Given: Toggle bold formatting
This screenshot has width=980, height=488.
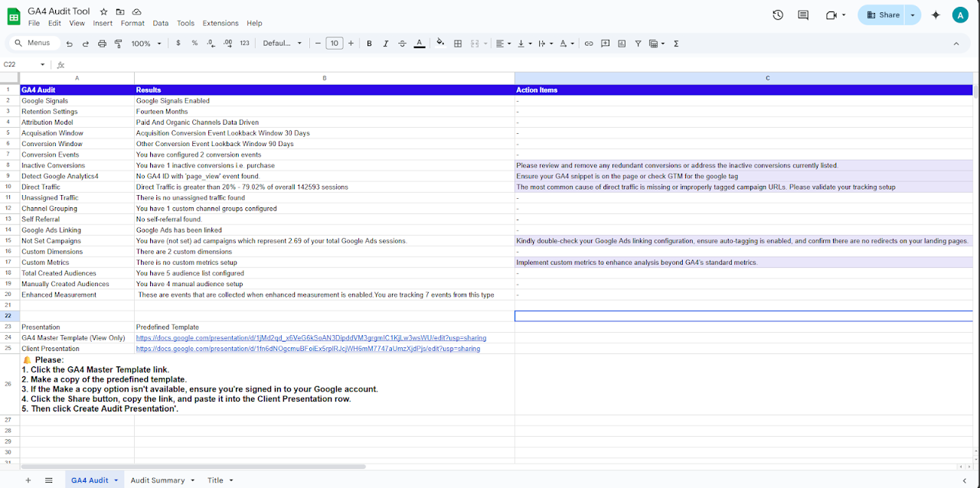Looking at the screenshot, I should click(x=369, y=44).
